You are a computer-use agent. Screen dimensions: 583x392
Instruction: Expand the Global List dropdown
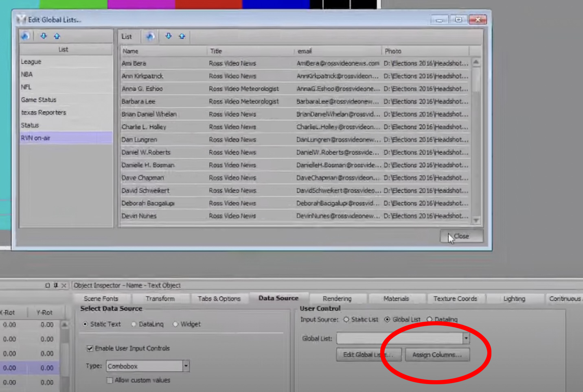466,338
